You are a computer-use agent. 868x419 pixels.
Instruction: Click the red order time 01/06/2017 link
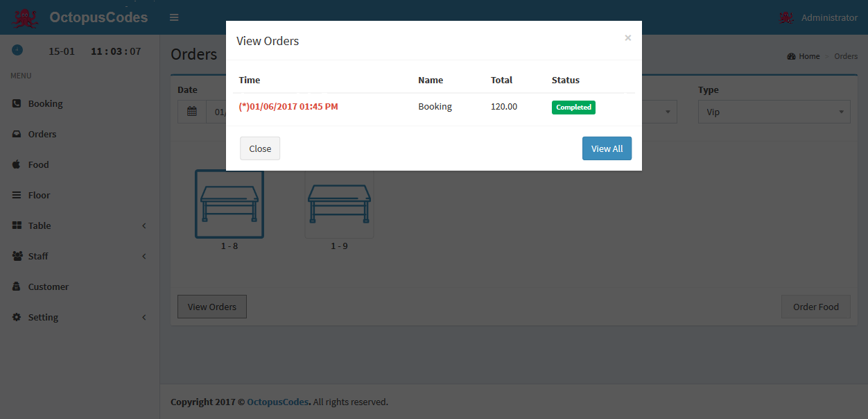coord(288,107)
